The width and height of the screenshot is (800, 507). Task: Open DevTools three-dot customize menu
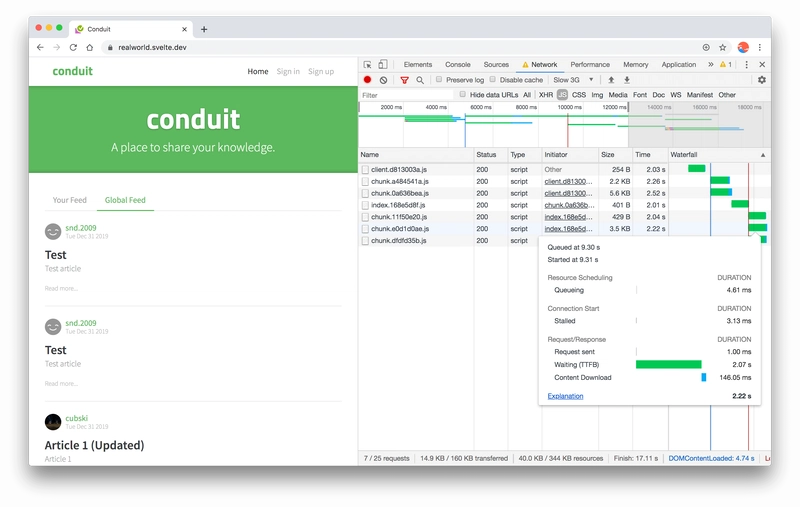coord(746,65)
